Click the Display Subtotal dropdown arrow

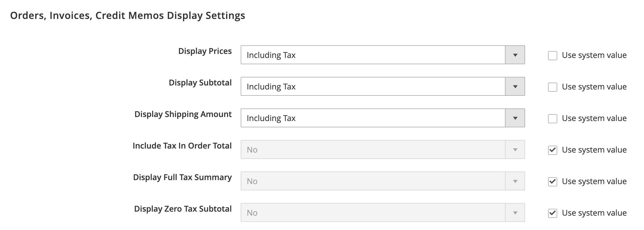coord(515,86)
